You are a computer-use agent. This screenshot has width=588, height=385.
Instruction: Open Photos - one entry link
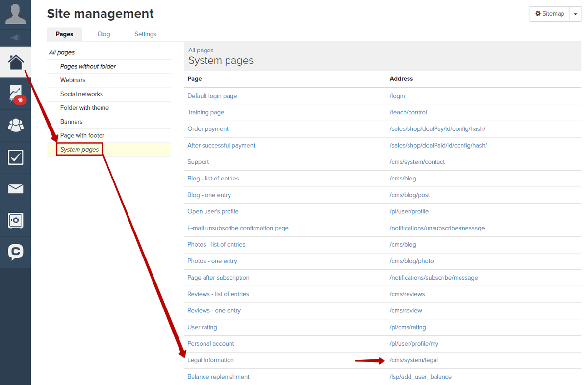[x=212, y=261]
